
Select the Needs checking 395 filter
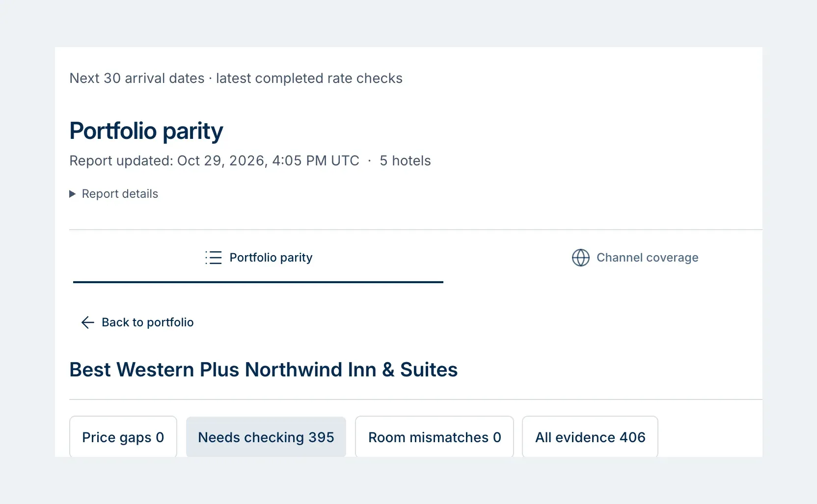point(266,437)
